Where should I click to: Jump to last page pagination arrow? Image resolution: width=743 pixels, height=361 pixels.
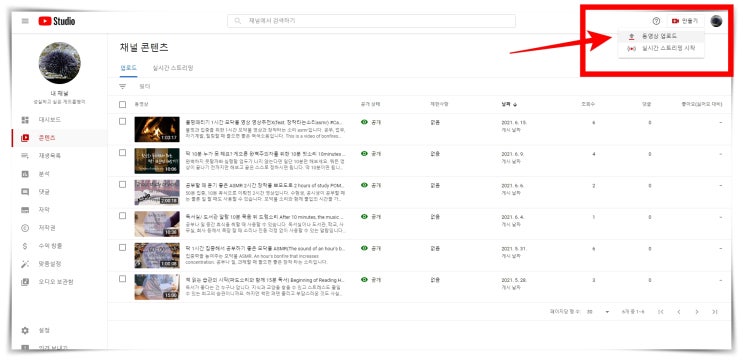[x=715, y=312]
